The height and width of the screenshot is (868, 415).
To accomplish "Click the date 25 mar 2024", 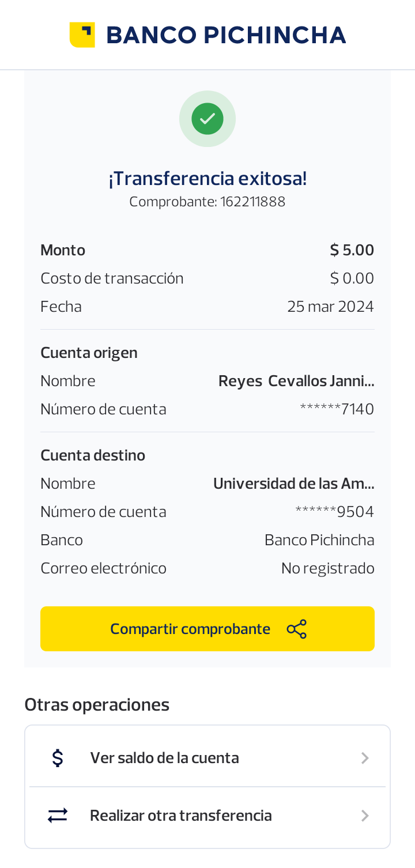I will click(x=330, y=307).
